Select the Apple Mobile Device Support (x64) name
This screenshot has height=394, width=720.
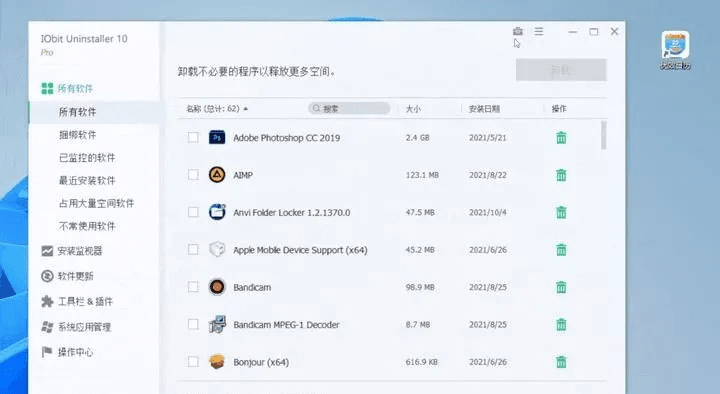(x=300, y=250)
